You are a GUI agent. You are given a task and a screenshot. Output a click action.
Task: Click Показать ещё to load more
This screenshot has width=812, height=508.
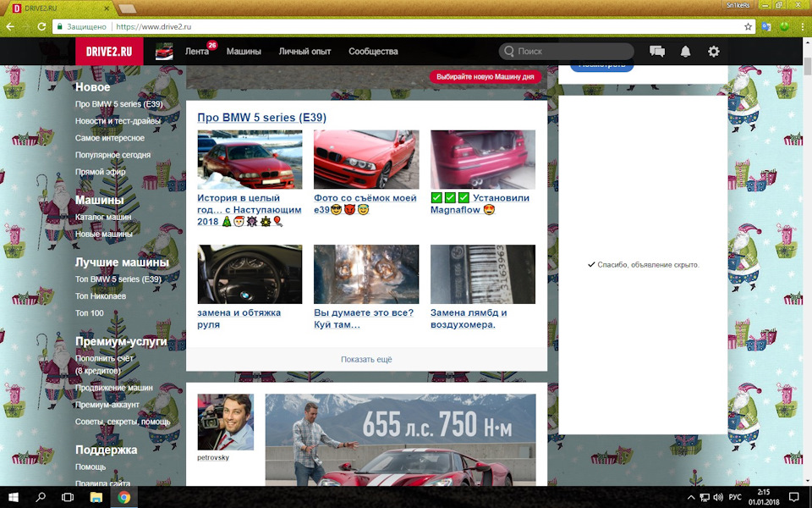pyautogui.click(x=366, y=359)
